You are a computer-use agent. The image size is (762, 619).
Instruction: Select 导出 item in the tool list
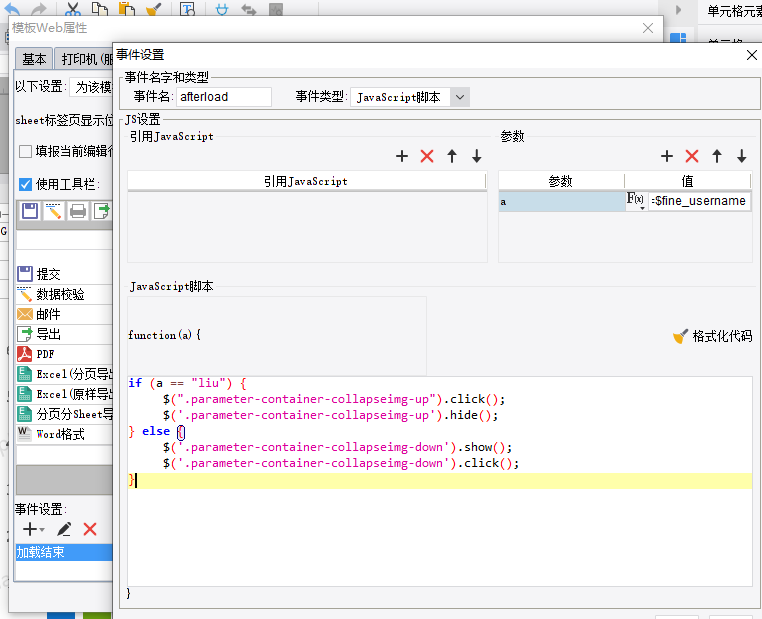point(64,334)
